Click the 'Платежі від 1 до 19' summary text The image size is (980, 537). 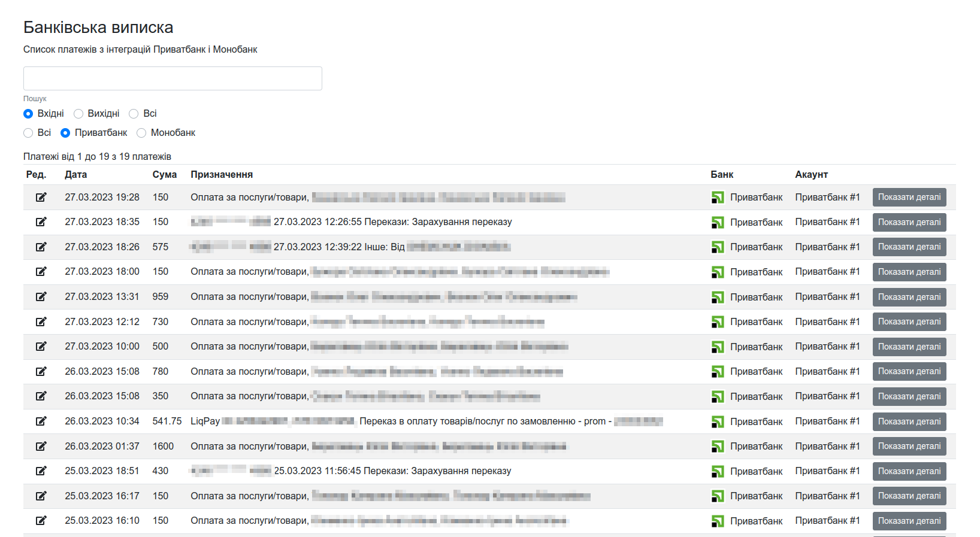point(97,157)
